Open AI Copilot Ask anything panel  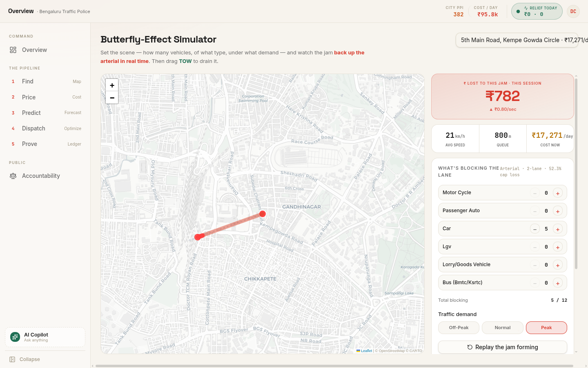click(45, 337)
